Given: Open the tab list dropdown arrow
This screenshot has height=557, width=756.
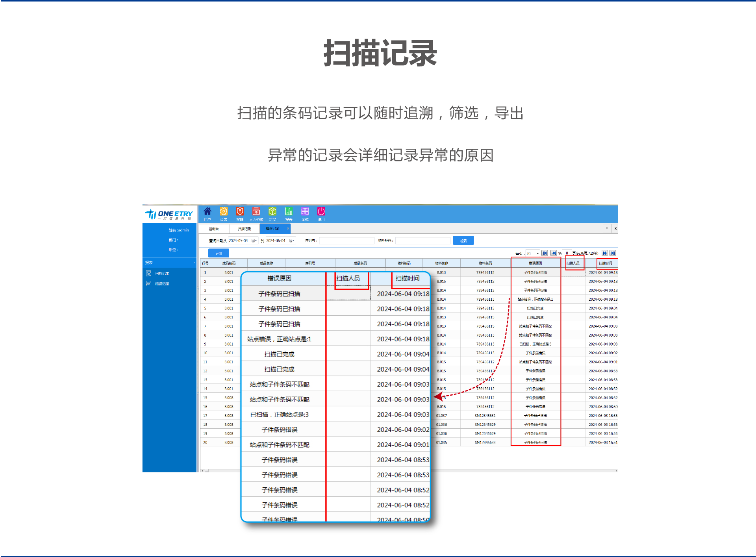Looking at the screenshot, I should click(607, 228).
